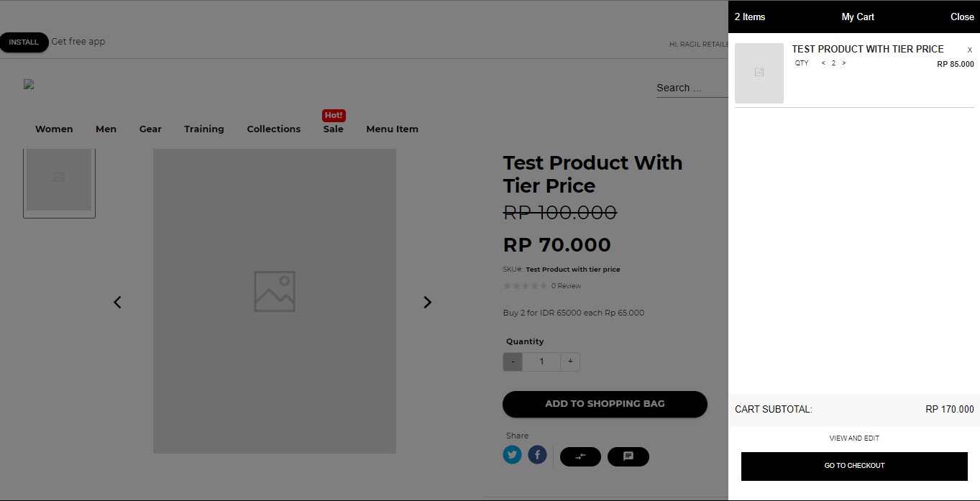The image size is (980, 501).
Task: Click the compare arrows share icon
Action: [580, 456]
